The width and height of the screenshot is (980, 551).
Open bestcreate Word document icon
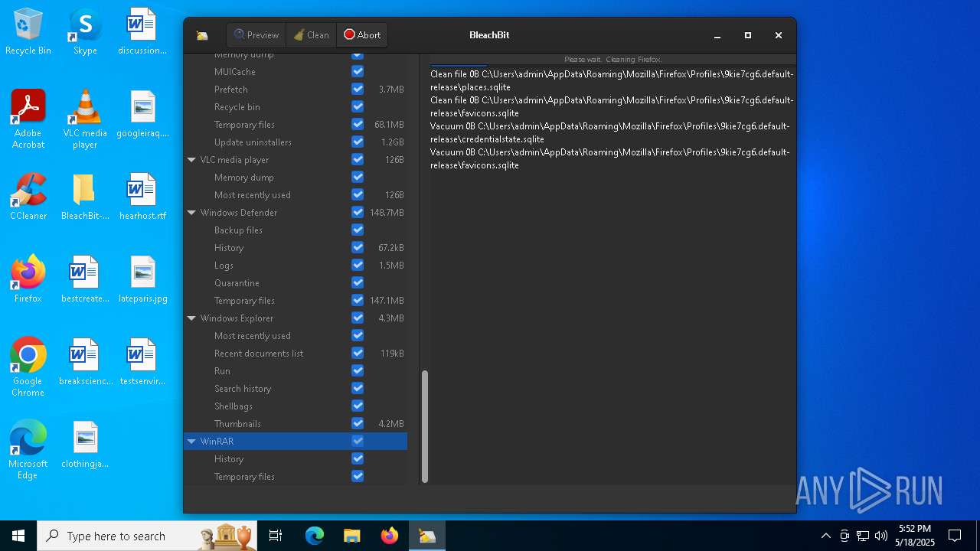click(x=85, y=280)
